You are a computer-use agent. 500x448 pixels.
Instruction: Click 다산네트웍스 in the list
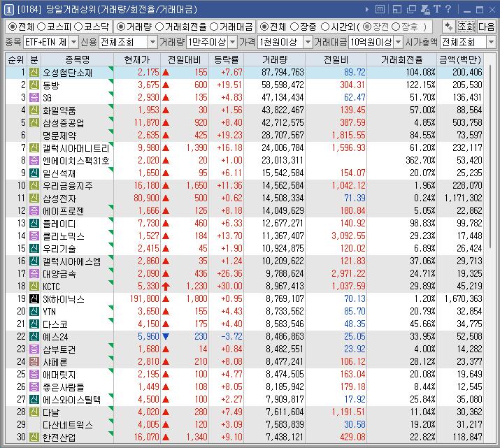68,425
